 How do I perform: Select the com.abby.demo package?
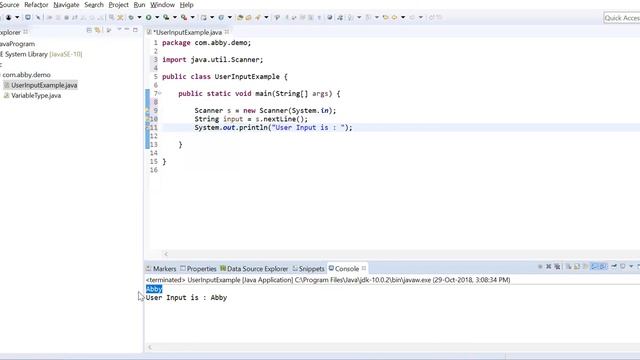[x=26, y=75]
